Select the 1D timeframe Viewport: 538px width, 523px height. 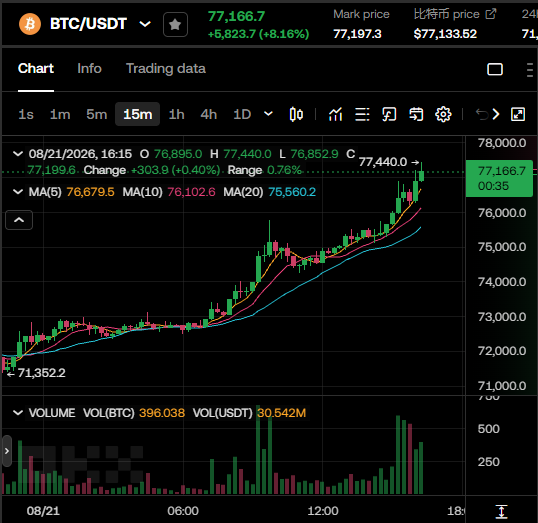[242, 114]
